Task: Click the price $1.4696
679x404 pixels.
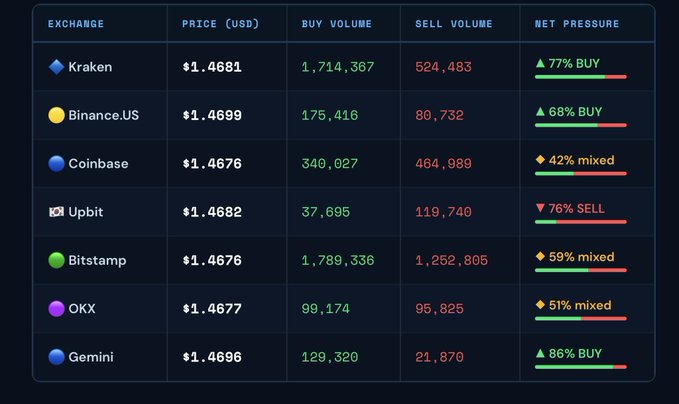Action: click(x=212, y=357)
